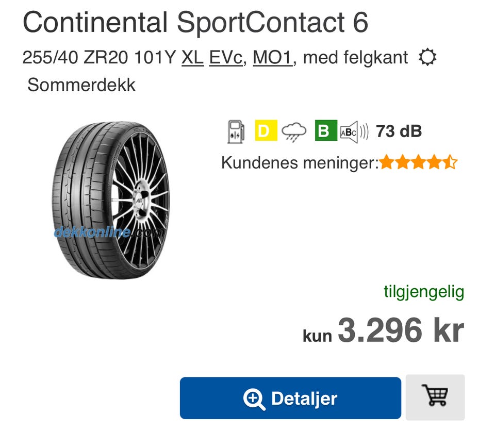Click the noise class speaker icon
Screen dimensions: 495x448
[x=354, y=132]
